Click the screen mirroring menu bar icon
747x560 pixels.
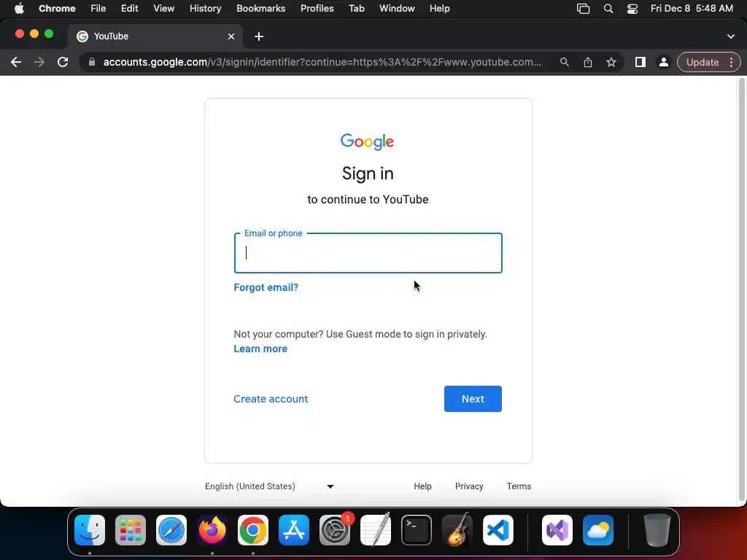(x=583, y=9)
